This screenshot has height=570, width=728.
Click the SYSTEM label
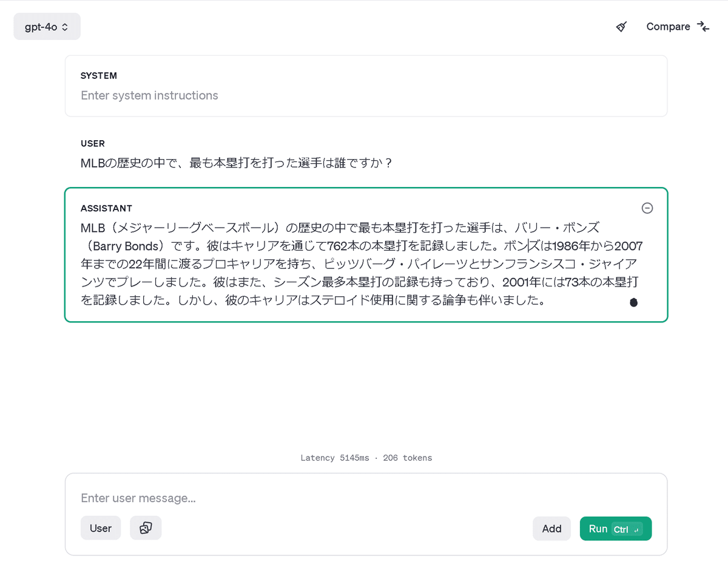coord(99,76)
